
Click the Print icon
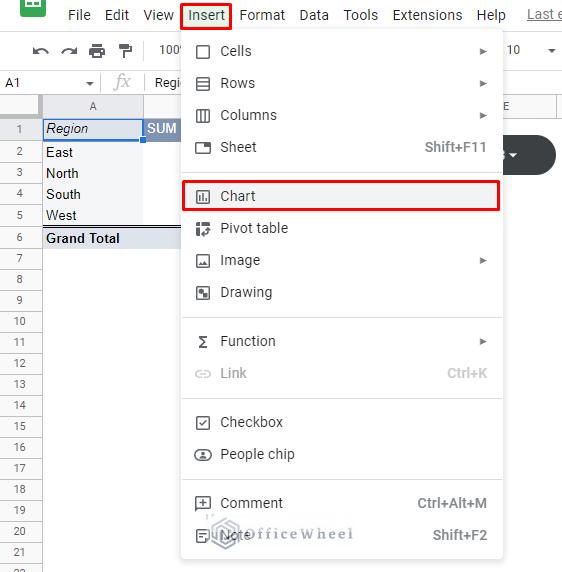[x=97, y=51]
